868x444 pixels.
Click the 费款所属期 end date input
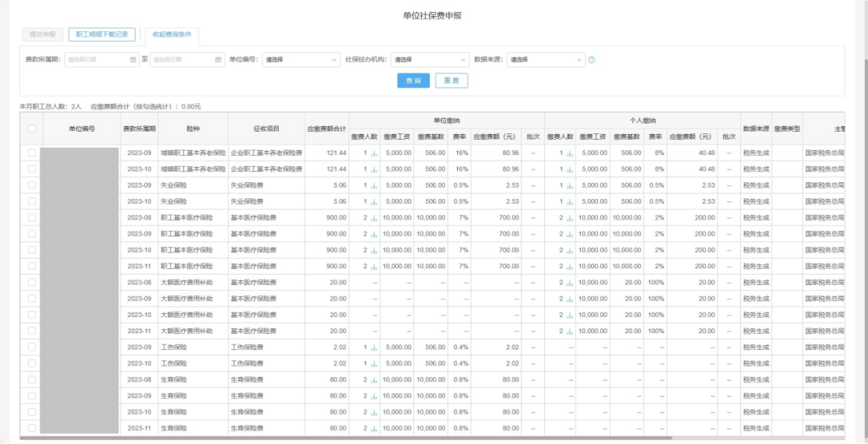pos(187,59)
